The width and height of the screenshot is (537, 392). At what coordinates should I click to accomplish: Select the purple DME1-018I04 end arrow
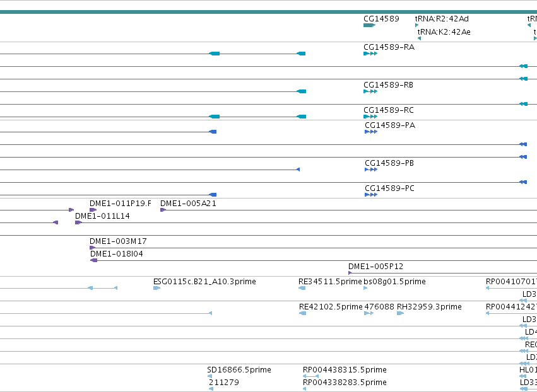[93, 260]
